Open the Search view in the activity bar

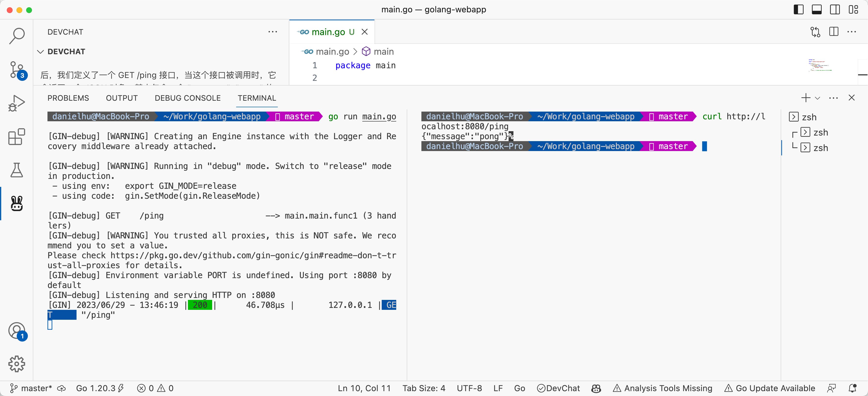pos(16,35)
